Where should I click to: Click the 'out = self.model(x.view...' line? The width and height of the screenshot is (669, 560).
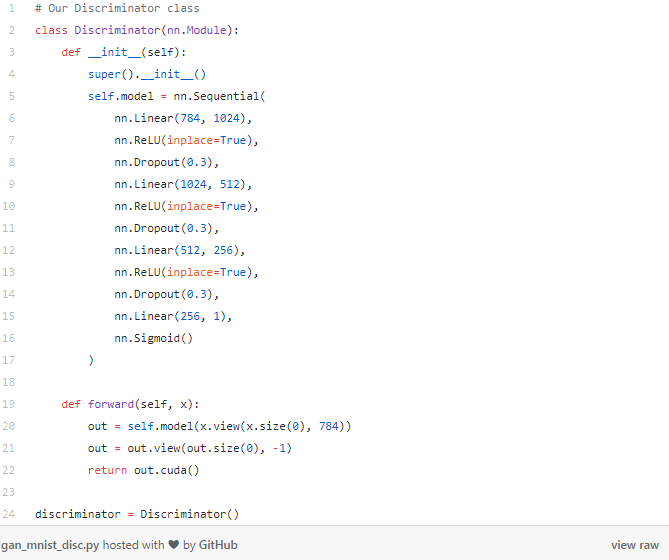(x=219, y=427)
